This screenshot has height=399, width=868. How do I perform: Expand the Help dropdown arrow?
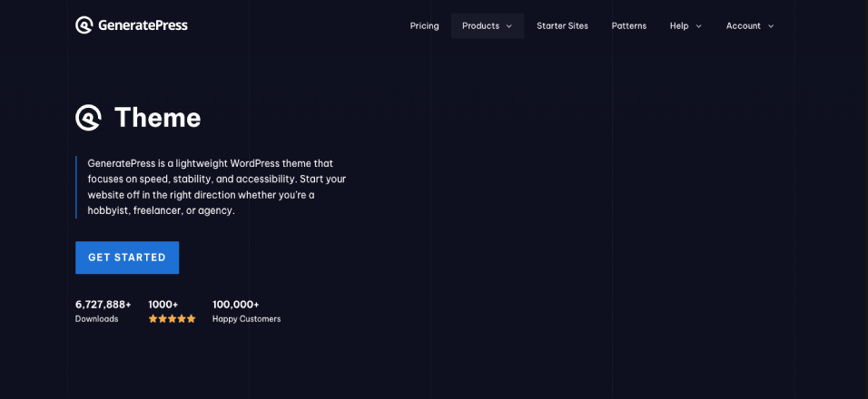698,26
